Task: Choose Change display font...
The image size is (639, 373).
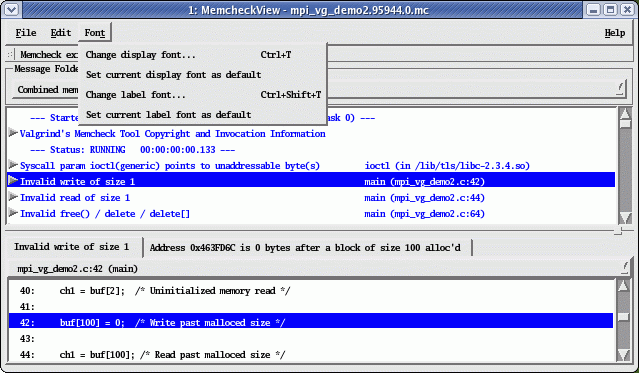Action: tap(203, 55)
